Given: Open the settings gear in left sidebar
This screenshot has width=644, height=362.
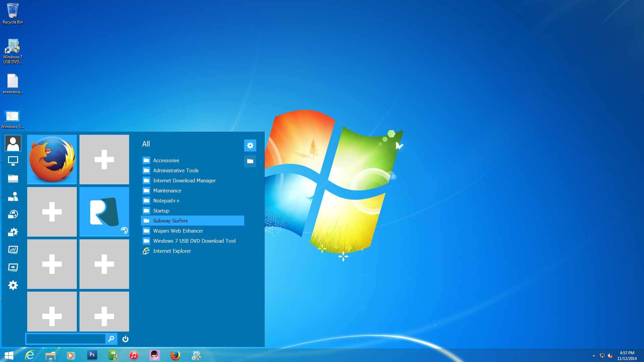Looking at the screenshot, I should [13, 285].
